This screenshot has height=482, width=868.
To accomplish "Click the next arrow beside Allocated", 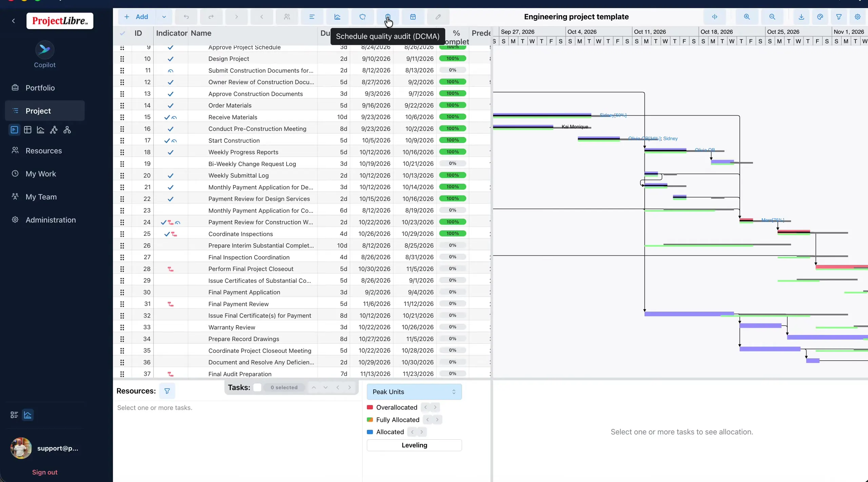I will tap(421, 432).
